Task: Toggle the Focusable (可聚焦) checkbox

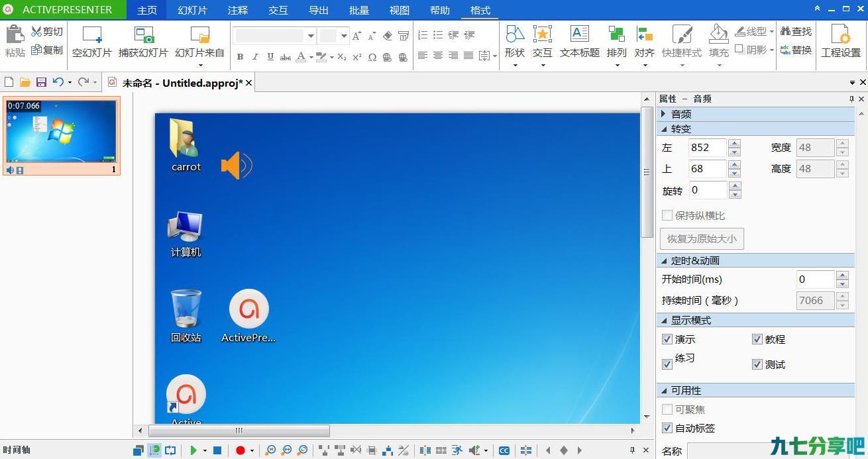Action: point(667,409)
